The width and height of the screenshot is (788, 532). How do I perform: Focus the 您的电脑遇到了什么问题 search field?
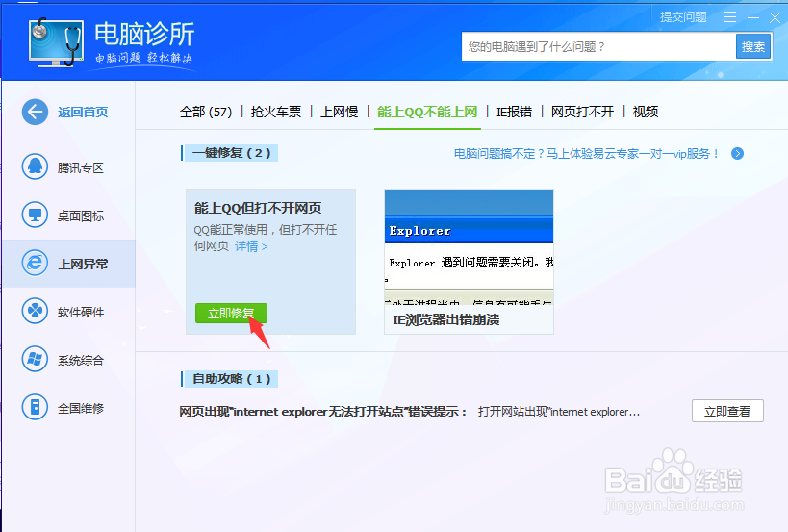tap(598, 47)
